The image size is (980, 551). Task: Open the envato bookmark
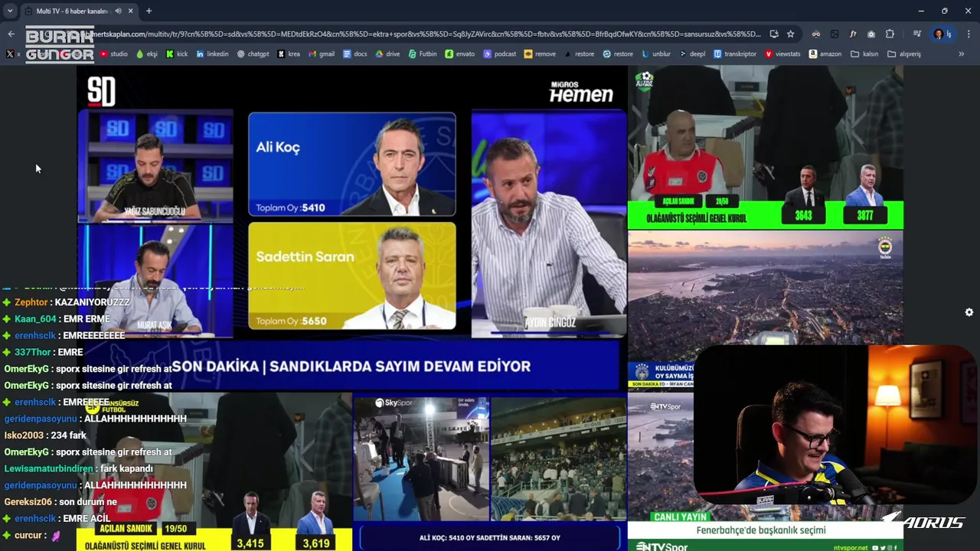[x=460, y=54]
